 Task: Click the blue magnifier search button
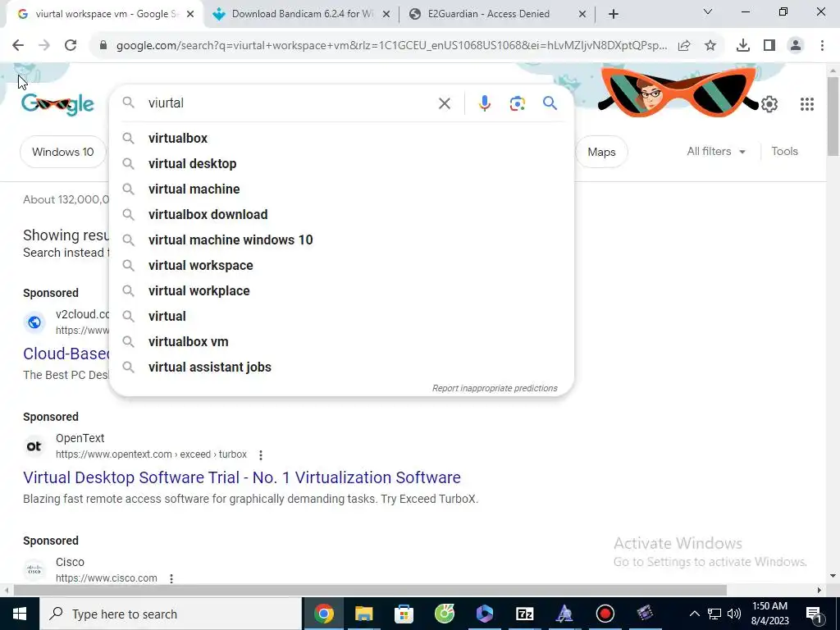coord(550,103)
